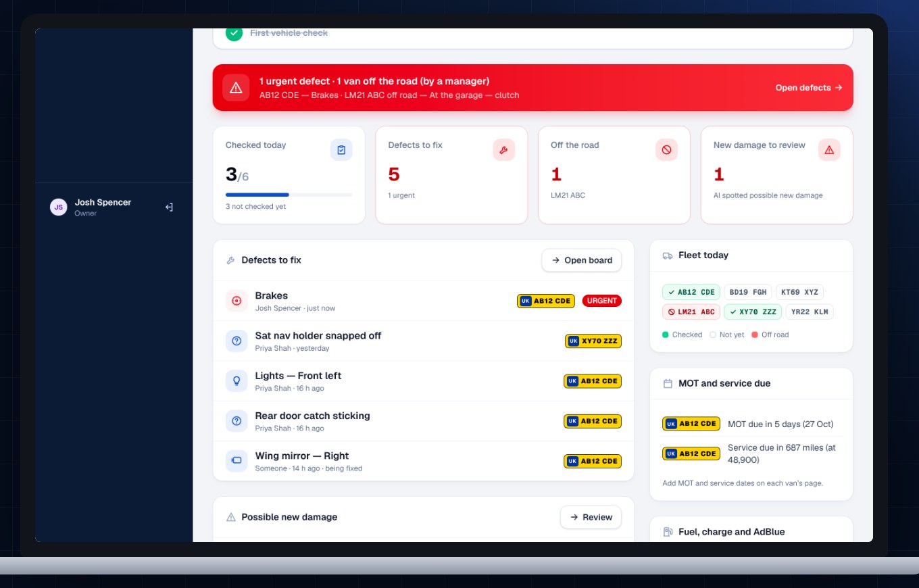Open the Brakes defect title
Image resolution: width=919 pixels, height=588 pixels.
pos(272,295)
